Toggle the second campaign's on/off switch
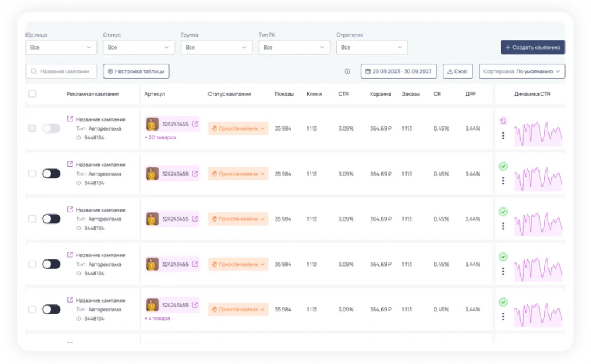 coord(51,174)
